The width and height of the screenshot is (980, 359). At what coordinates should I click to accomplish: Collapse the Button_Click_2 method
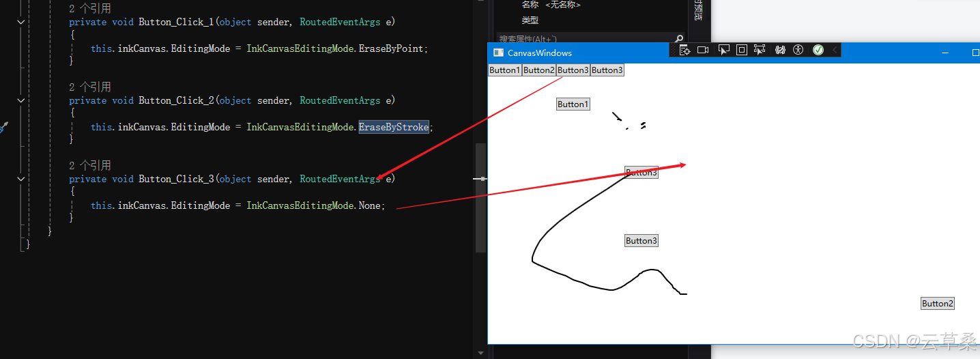tap(21, 100)
